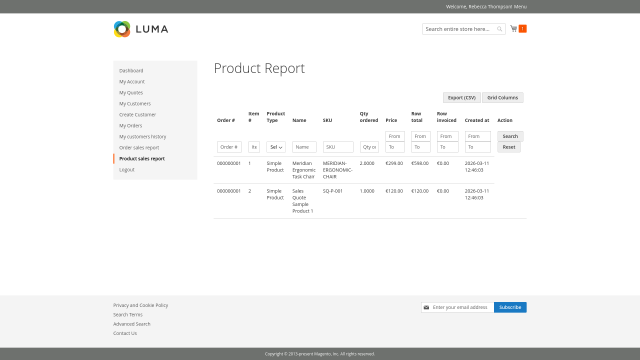Click the Order # column header

[x=226, y=120]
